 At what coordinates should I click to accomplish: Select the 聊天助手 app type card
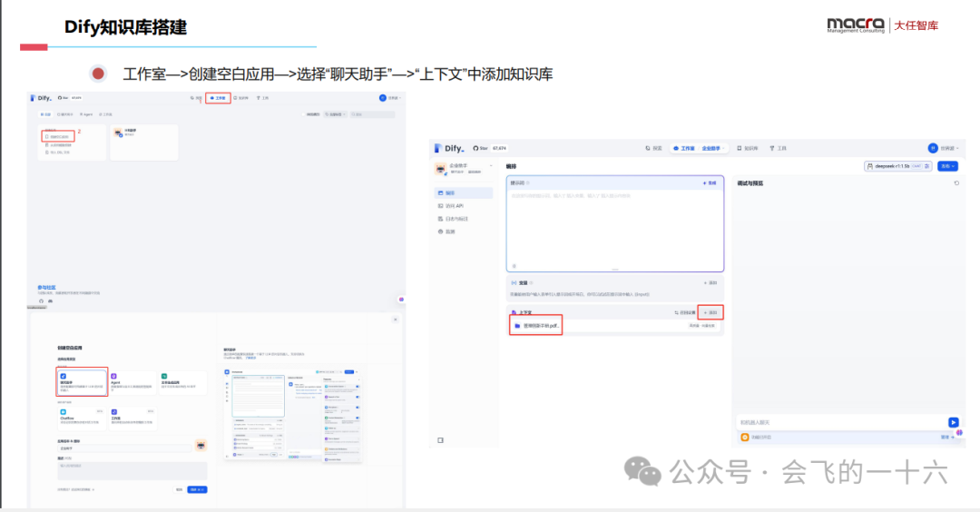[x=82, y=382]
